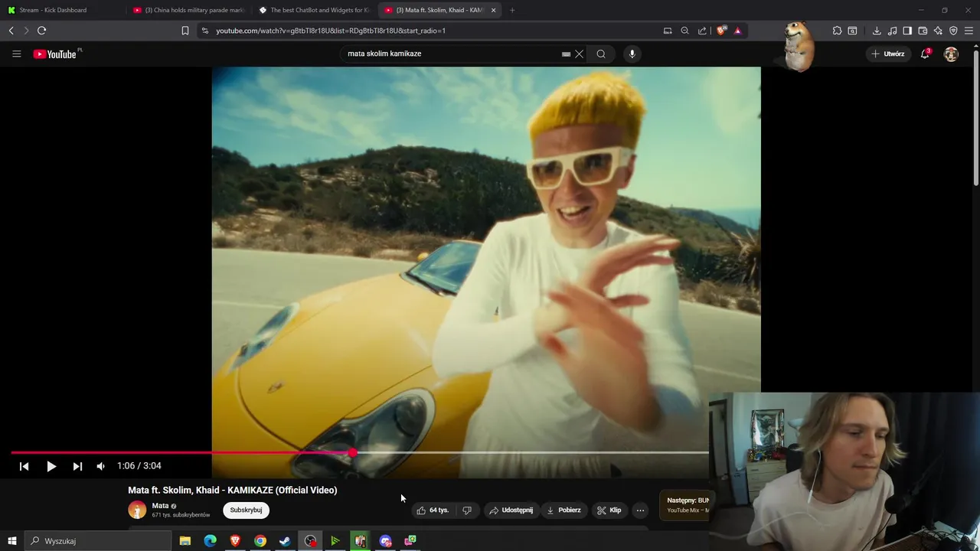The image size is (980, 551).
Task: Create a clip with Klip button
Action: coord(609,510)
